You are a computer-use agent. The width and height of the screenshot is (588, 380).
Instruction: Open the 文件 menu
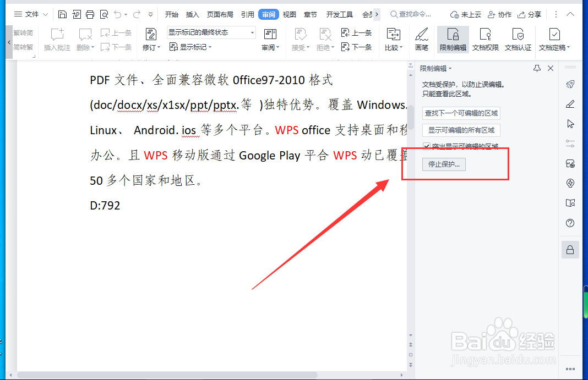pyautogui.click(x=31, y=14)
